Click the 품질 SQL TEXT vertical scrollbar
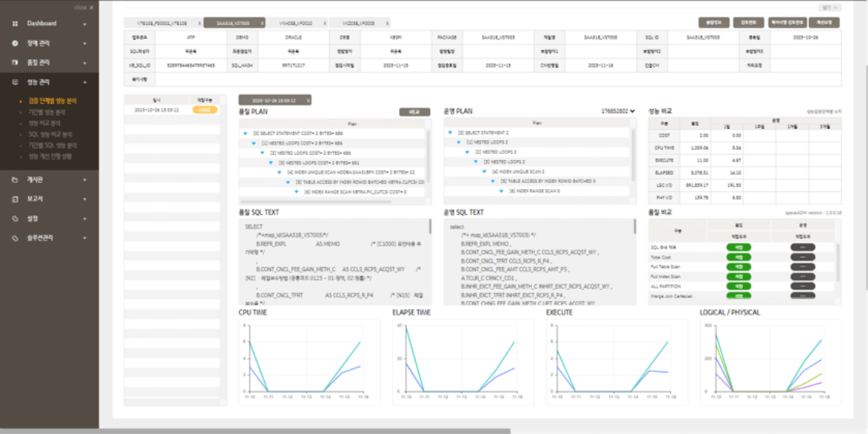 click(430, 228)
